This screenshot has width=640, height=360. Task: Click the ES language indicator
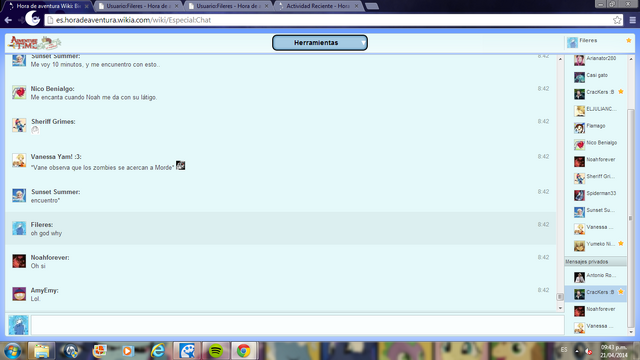[x=564, y=350]
